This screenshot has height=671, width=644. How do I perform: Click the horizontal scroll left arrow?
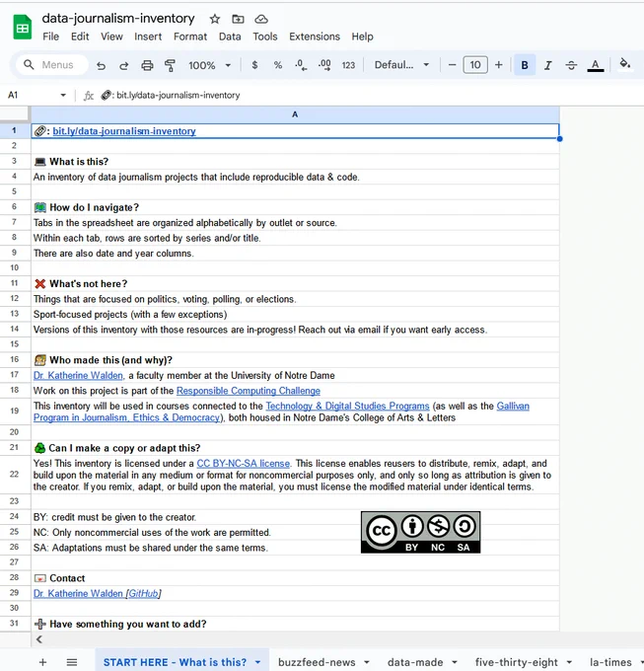(x=39, y=639)
